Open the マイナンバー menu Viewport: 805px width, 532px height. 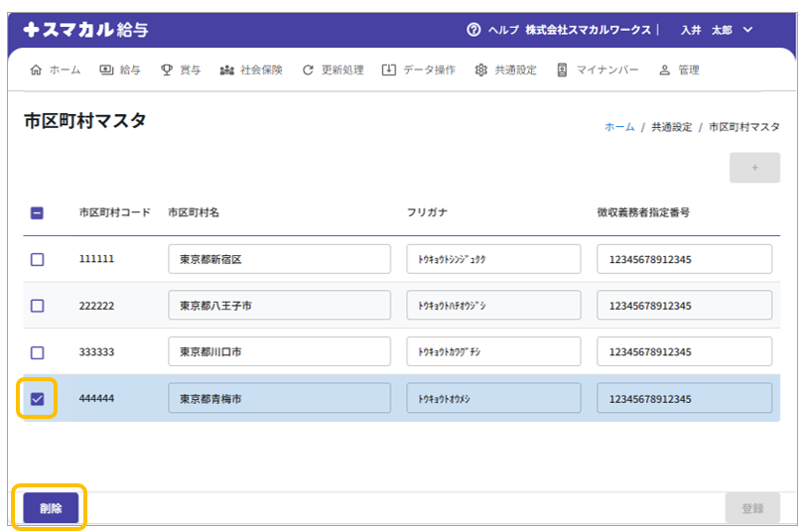pyautogui.click(x=598, y=70)
